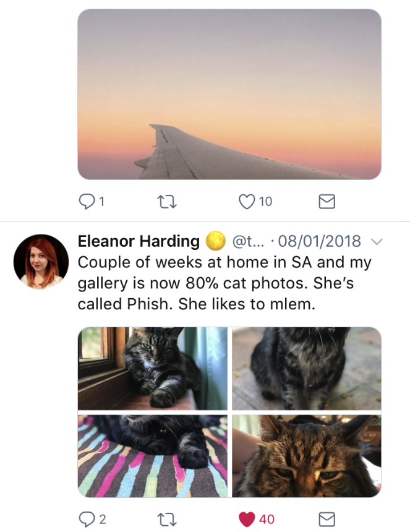The height and width of the screenshot is (532, 410).
Task: View the close-up cat face photo
Action: tap(307, 456)
